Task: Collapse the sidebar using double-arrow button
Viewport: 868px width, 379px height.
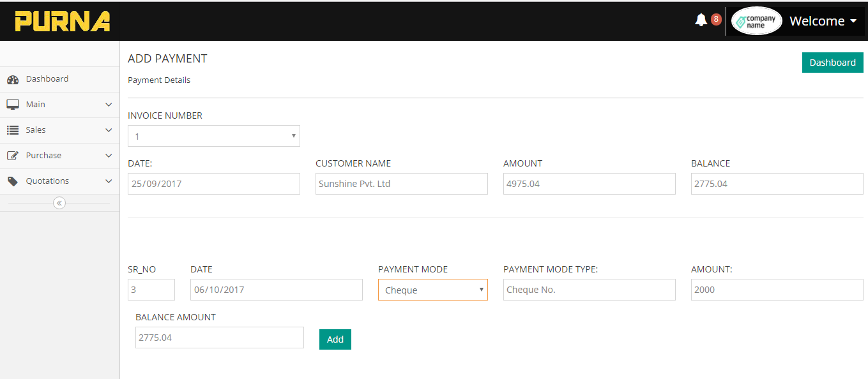Action: pyautogui.click(x=59, y=203)
